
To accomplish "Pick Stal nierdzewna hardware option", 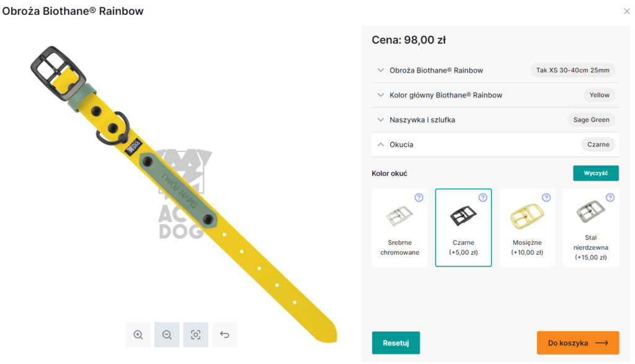I will [590, 228].
